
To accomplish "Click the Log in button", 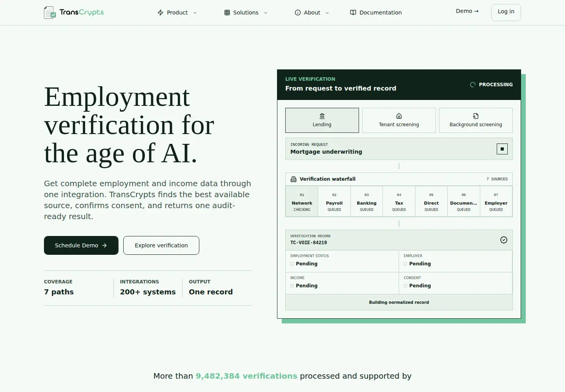I will point(506,13).
